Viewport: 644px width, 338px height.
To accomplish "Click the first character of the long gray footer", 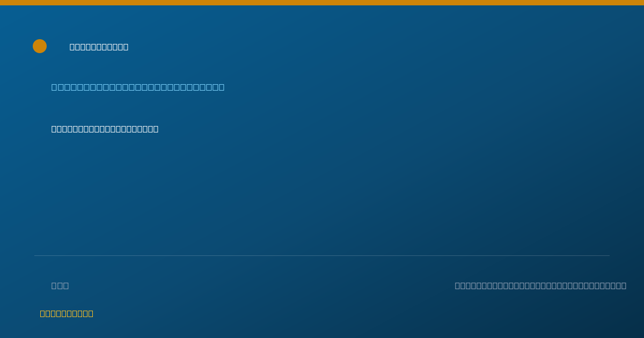I will point(458,285).
